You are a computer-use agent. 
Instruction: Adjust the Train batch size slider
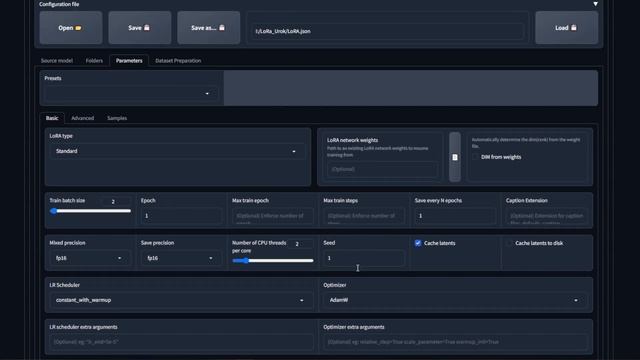coord(90,211)
